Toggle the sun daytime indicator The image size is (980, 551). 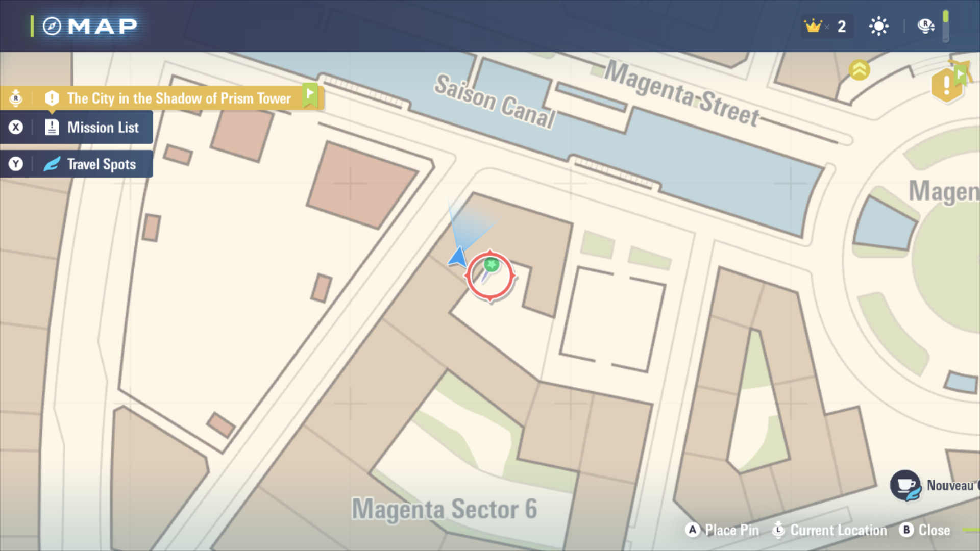tap(878, 26)
